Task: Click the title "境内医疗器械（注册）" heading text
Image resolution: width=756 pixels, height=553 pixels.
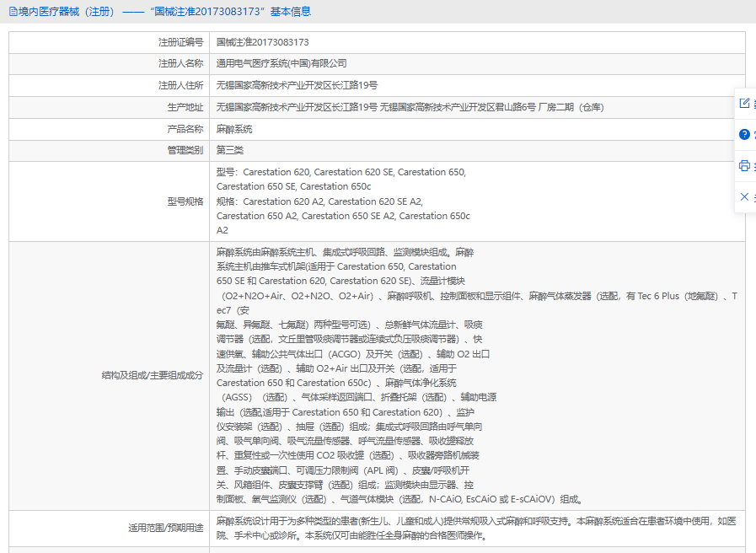Action: 67,12
